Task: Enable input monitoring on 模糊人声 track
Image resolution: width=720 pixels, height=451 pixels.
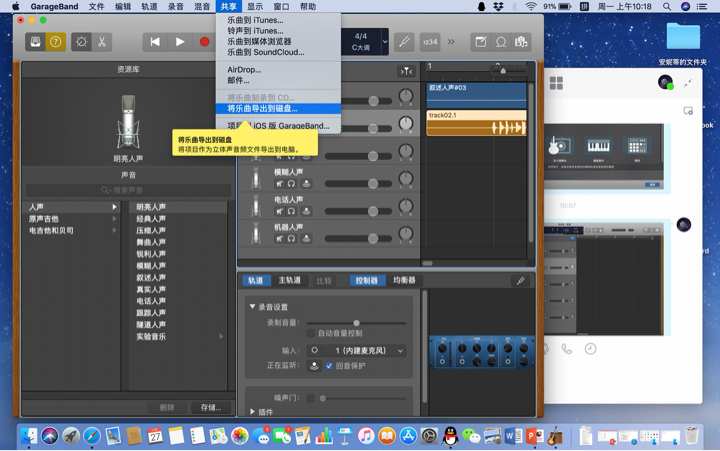Action: click(x=306, y=184)
